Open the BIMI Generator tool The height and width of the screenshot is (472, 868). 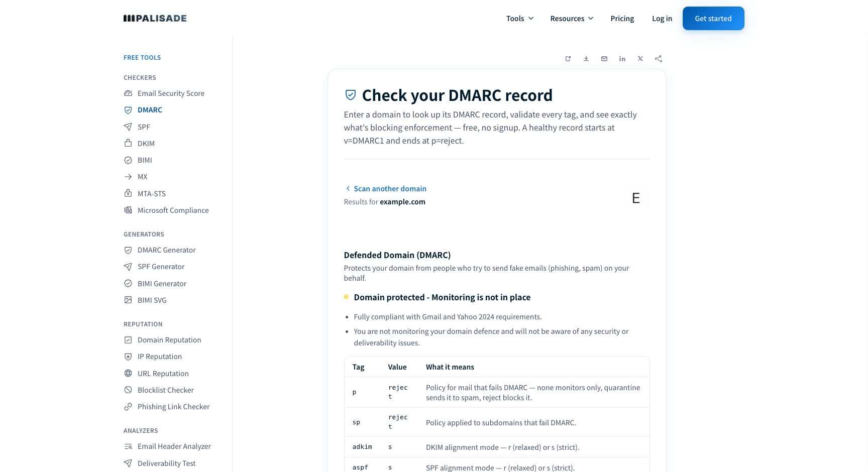(162, 284)
